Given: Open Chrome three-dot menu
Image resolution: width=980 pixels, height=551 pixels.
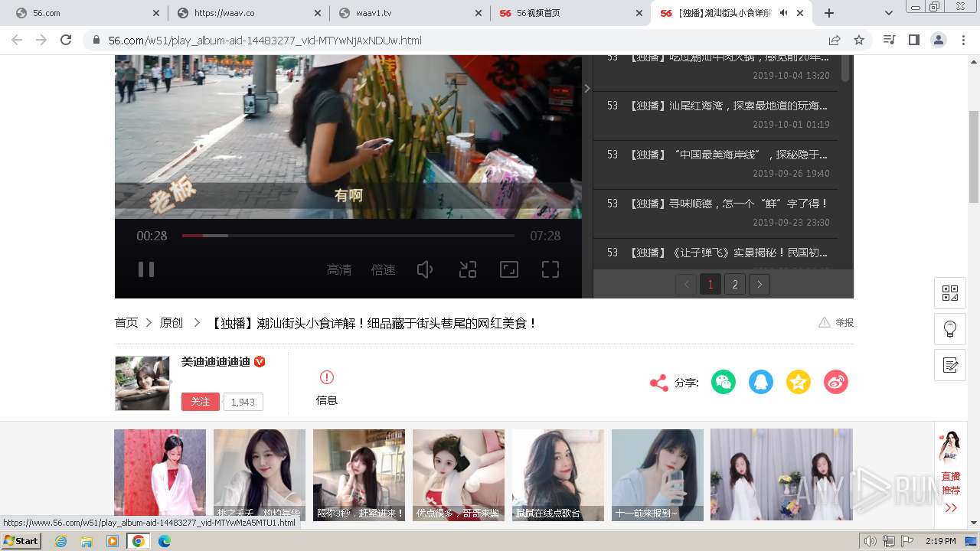Looking at the screenshot, I should (963, 40).
